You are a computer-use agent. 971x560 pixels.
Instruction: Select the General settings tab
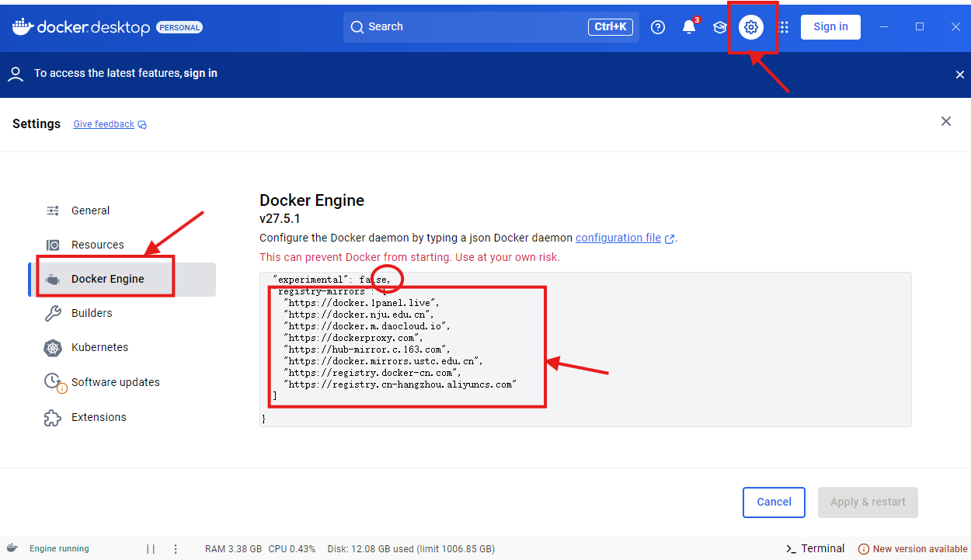pyautogui.click(x=122, y=210)
